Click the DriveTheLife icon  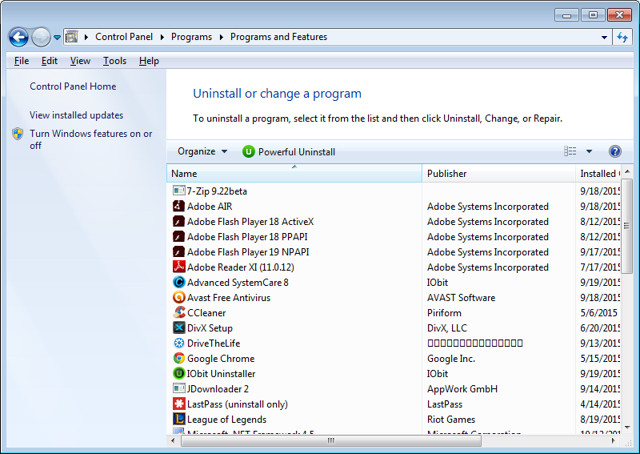point(179,343)
